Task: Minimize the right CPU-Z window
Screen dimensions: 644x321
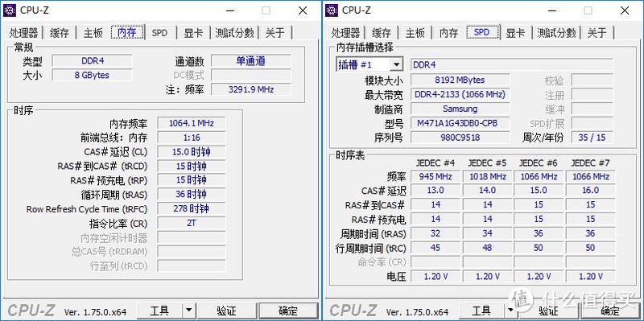Action: 551,10
